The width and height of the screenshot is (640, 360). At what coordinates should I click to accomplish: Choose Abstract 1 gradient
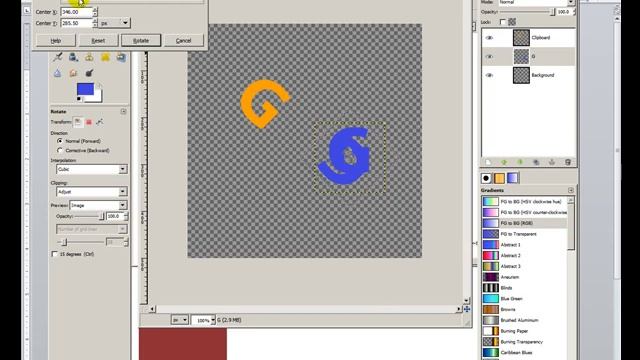524,244
